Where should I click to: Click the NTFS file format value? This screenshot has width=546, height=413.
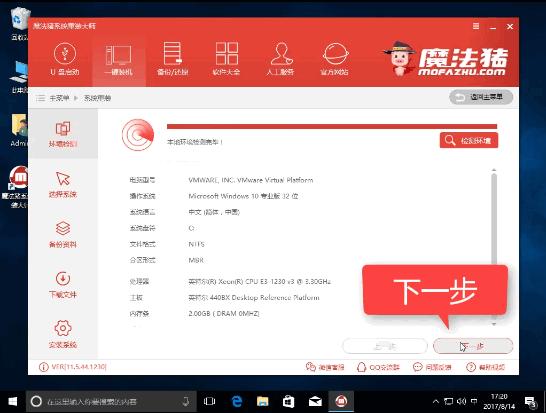196,244
